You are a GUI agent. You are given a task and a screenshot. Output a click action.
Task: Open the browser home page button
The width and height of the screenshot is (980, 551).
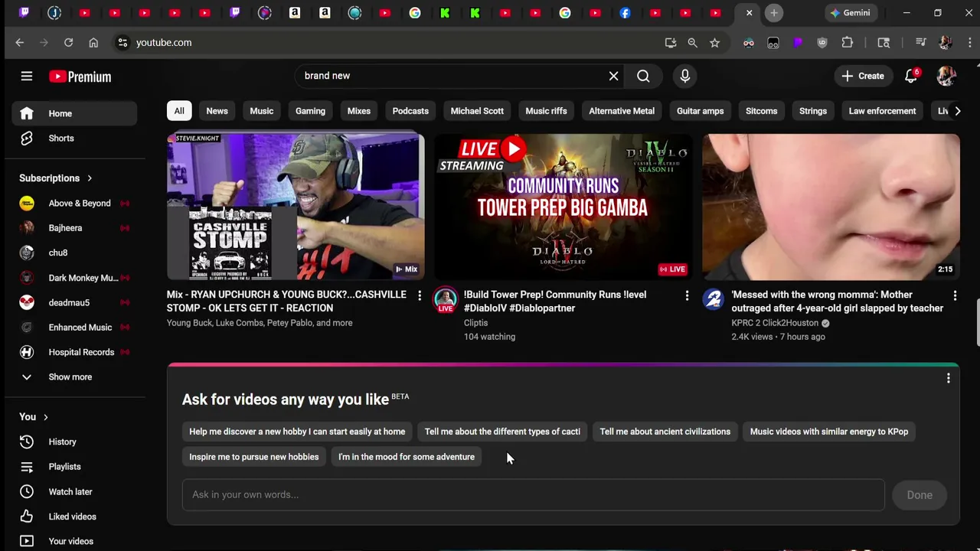pos(93,43)
